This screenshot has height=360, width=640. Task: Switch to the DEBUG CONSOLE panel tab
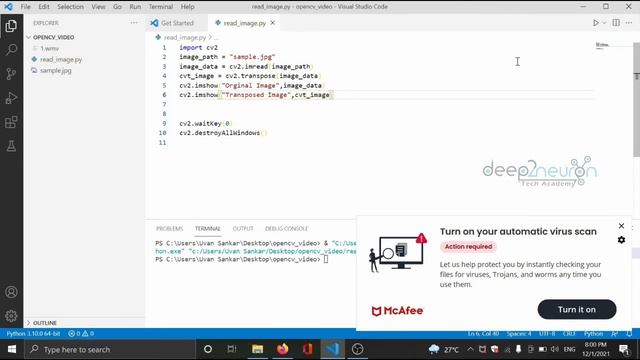(286, 229)
